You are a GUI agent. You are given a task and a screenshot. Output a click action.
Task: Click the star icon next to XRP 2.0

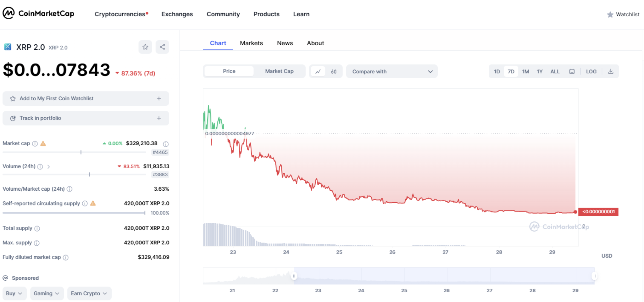(145, 47)
